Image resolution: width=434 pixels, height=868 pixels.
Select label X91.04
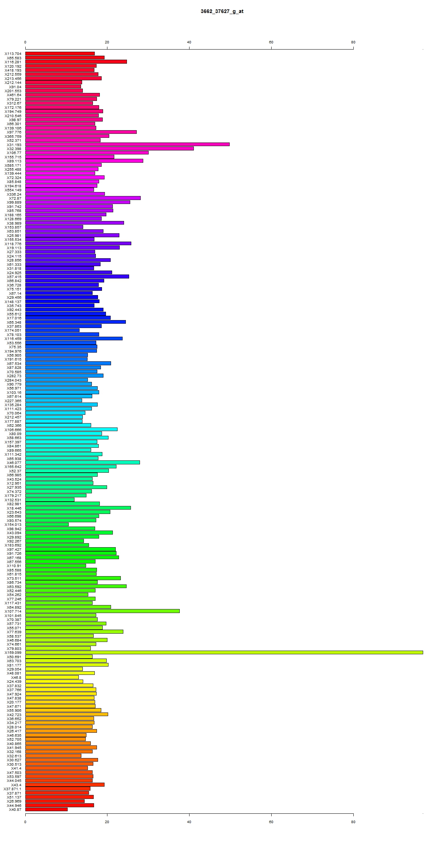click(15, 87)
